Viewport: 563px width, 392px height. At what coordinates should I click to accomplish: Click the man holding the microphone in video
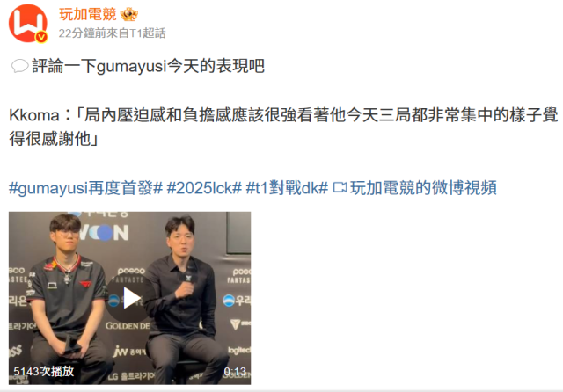click(x=181, y=298)
